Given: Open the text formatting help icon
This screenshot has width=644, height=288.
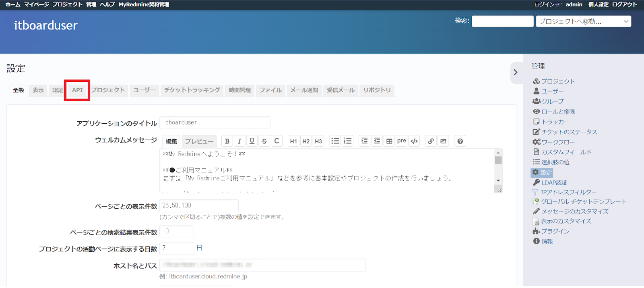Looking at the screenshot, I should tap(460, 141).
